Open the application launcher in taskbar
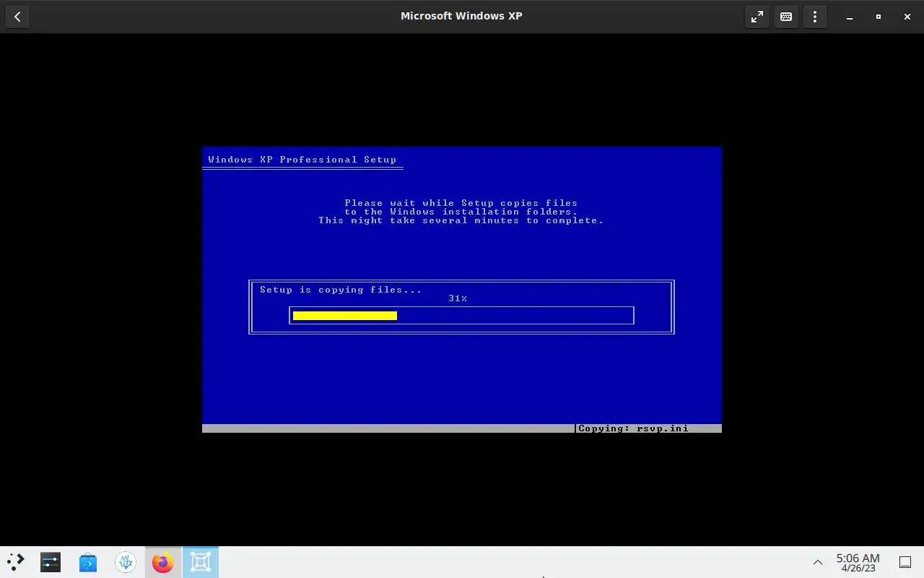924x578 pixels. (x=16, y=562)
